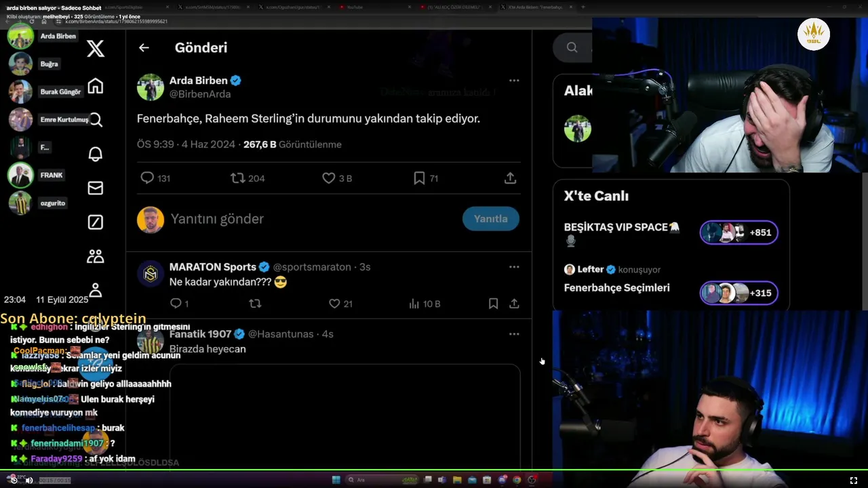Open the 267,6 B Görüntülenme stats
This screenshot has height=488, width=868.
coord(292,144)
